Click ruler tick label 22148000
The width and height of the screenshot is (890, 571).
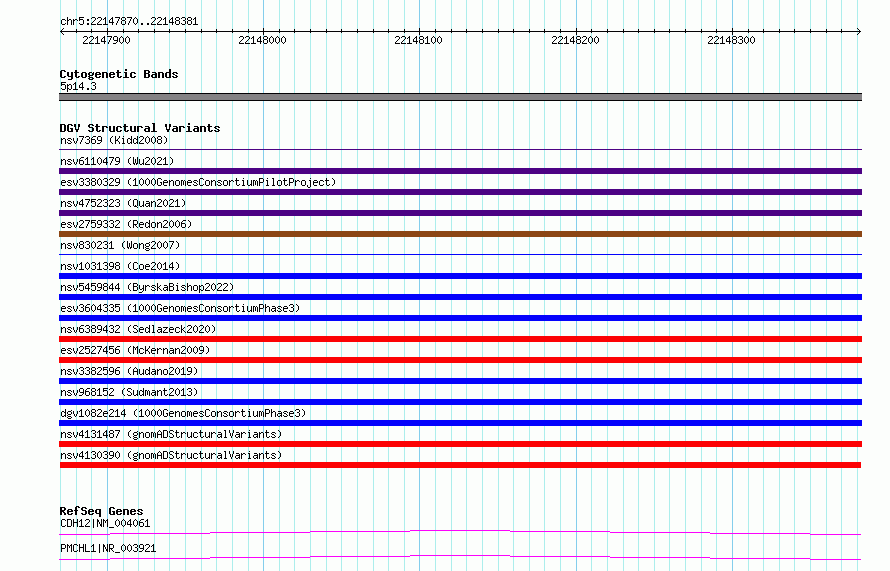click(x=262, y=40)
